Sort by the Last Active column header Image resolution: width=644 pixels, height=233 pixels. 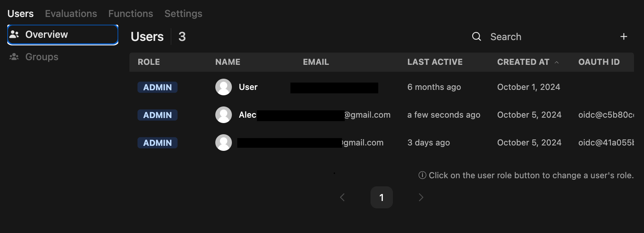tap(435, 62)
